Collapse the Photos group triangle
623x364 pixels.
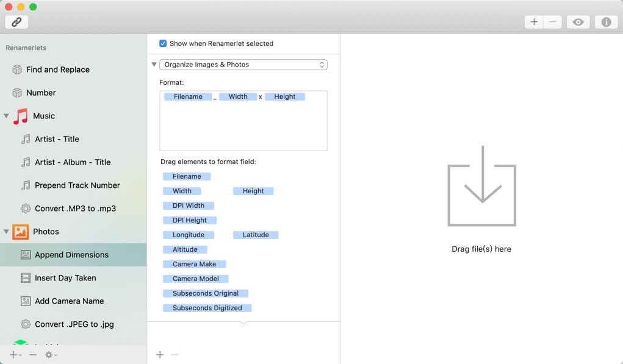pyautogui.click(x=6, y=232)
